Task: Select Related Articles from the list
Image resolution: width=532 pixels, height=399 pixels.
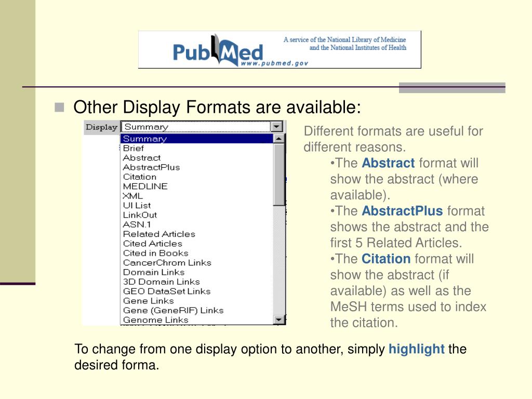Action: click(197, 234)
